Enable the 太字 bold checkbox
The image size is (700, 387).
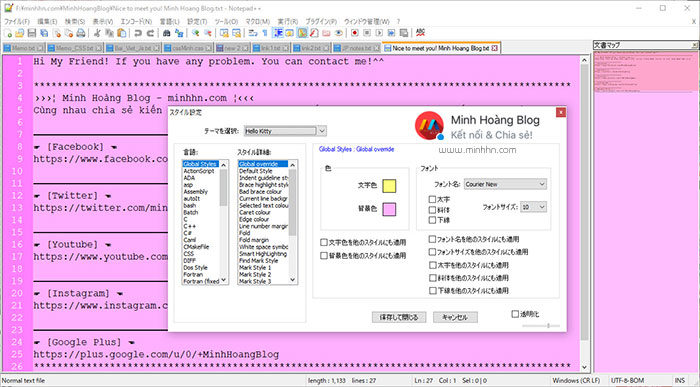(432, 200)
